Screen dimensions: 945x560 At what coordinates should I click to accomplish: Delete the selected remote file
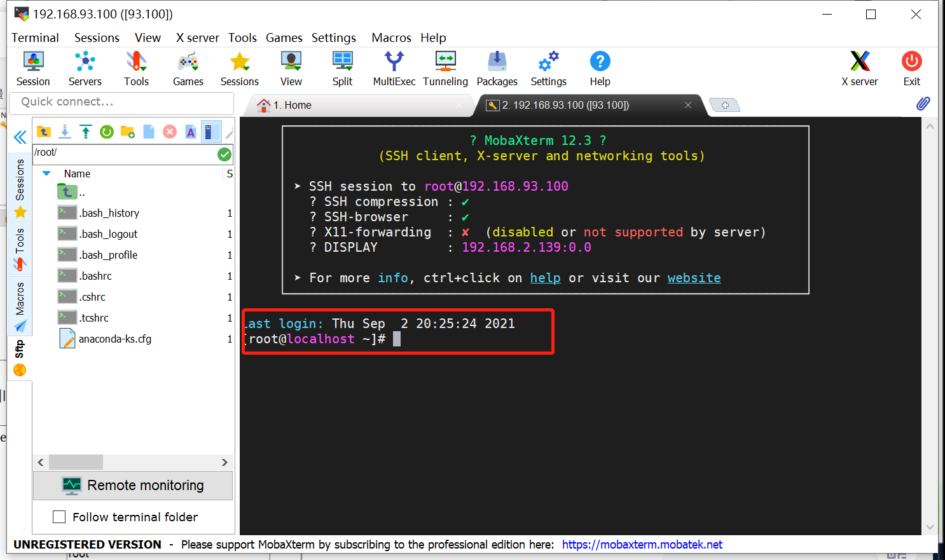pos(170,132)
